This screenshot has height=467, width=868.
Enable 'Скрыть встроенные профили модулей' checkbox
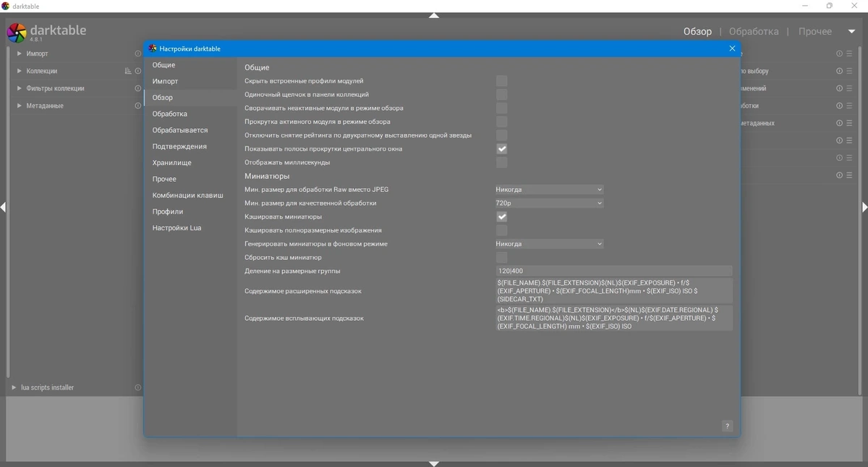pyautogui.click(x=501, y=81)
